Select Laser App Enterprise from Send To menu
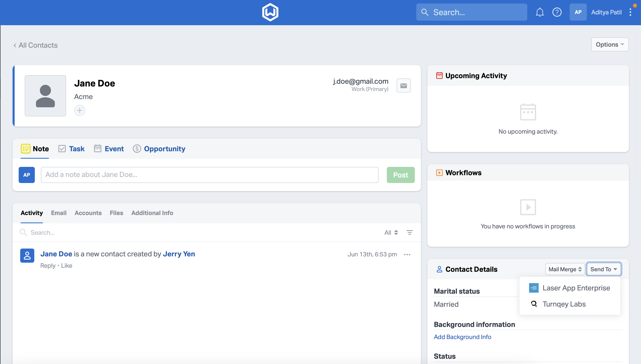 coord(576,288)
